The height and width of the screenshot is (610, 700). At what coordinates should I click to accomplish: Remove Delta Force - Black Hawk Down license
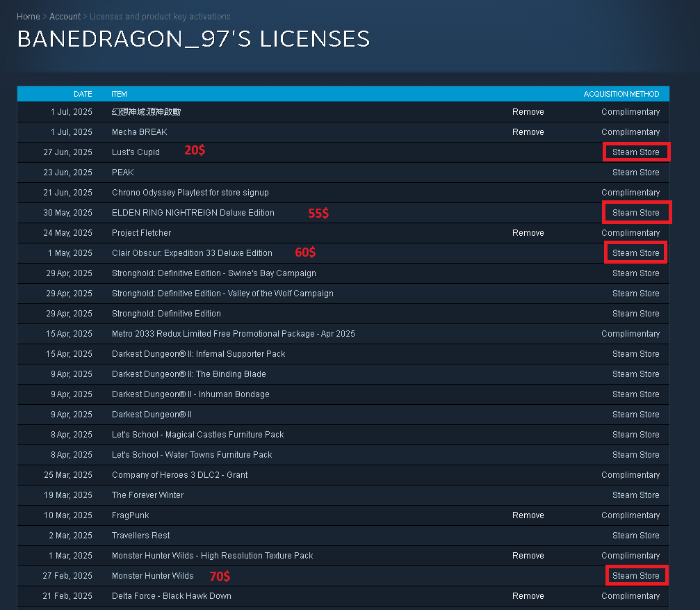click(528, 595)
